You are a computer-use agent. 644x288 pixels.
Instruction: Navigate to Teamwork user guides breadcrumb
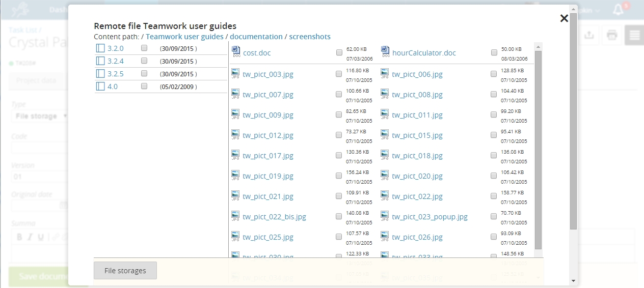click(184, 37)
